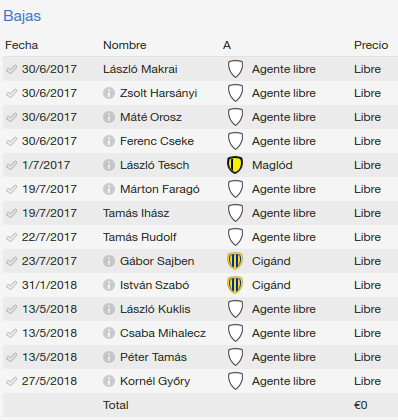398x420 pixels.
Task: Open player László Makrai
Action: coord(140,69)
